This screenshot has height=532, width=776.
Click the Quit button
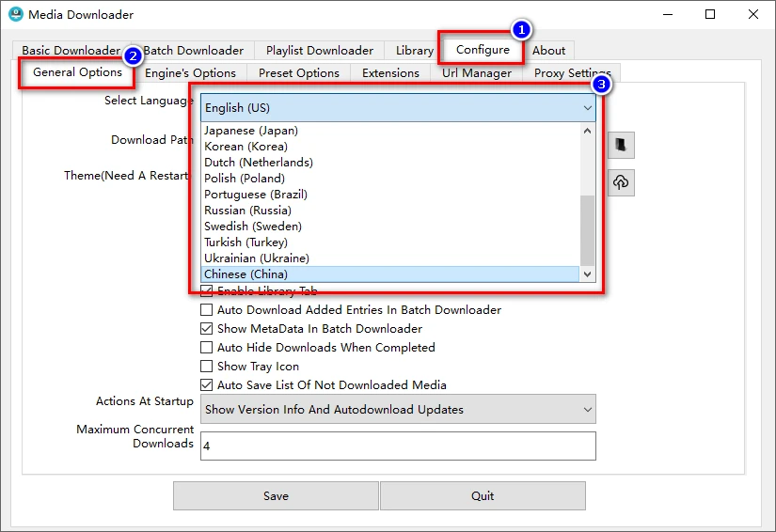pyautogui.click(x=483, y=495)
